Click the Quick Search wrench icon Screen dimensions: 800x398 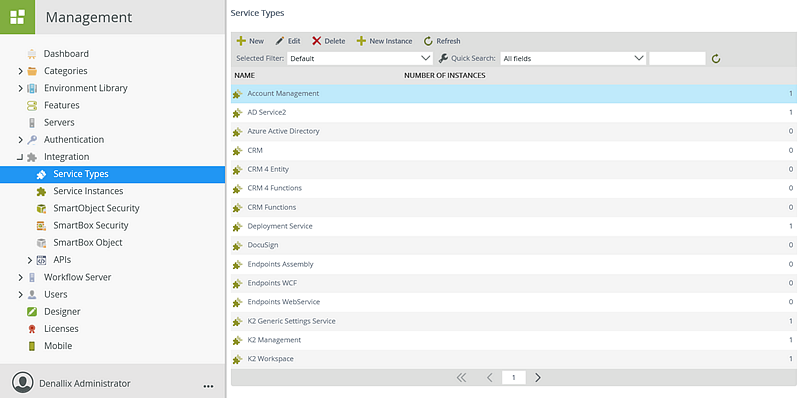[x=443, y=58]
